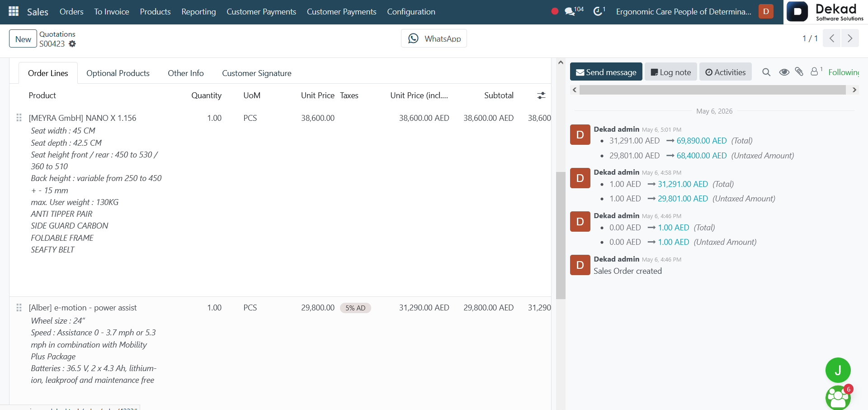Click the red recording status dot

(x=555, y=11)
